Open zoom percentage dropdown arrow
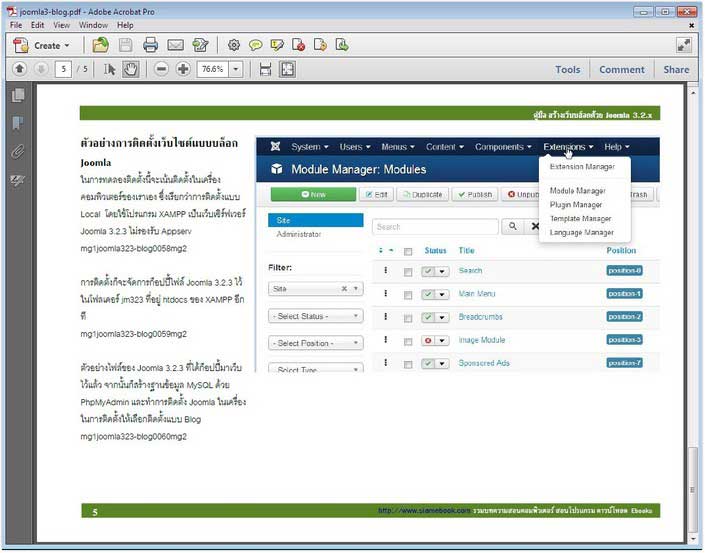The height and width of the screenshot is (553, 705). click(x=236, y=69)
